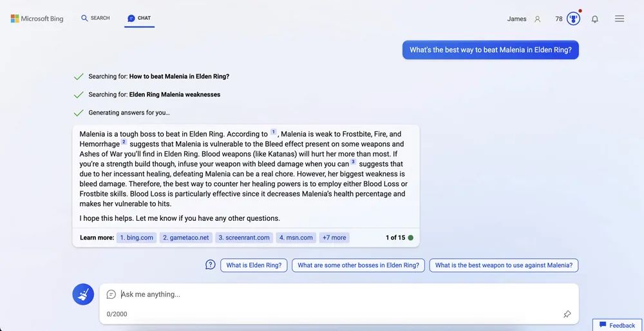The image size is (644, 331).
Task: Click the pin icon in input box
Action: tap(567, 314)
